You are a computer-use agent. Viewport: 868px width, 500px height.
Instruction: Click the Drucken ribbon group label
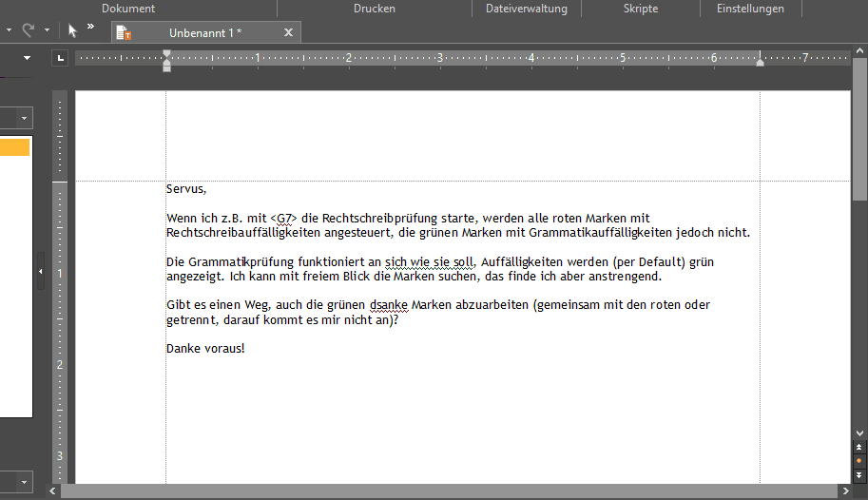(x=375, y=9)
